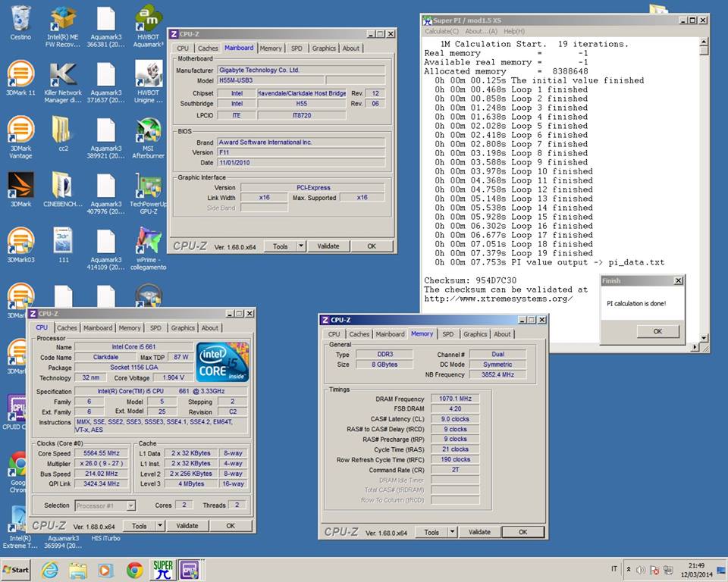Click the Checksum: 954D7C30 line
The image size is (728, 582).
[470, 280]
